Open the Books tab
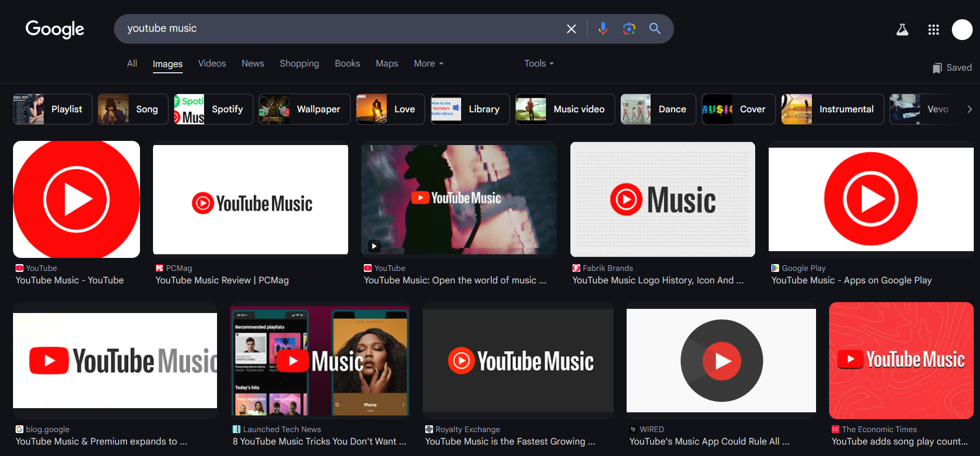980x456 pixels. (347, 63)
